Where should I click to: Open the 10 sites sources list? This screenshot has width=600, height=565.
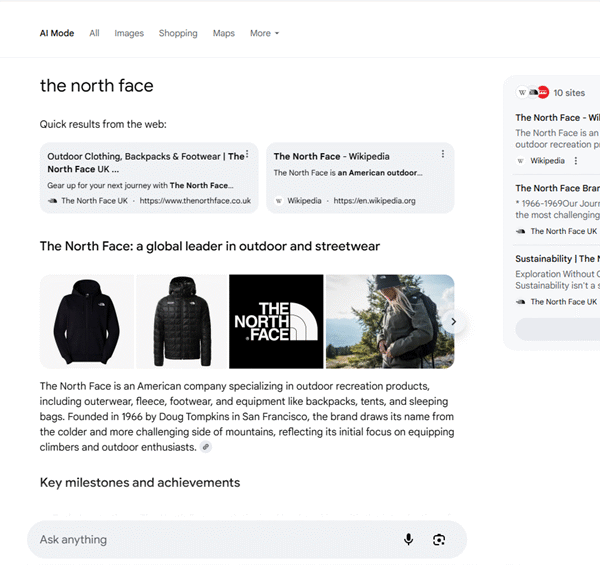point(569,93)
